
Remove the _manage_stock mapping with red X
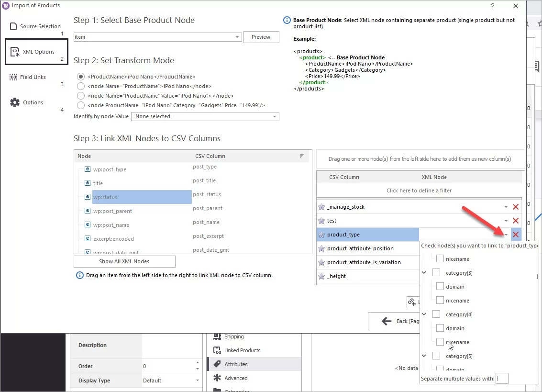[x=515, y=207]
